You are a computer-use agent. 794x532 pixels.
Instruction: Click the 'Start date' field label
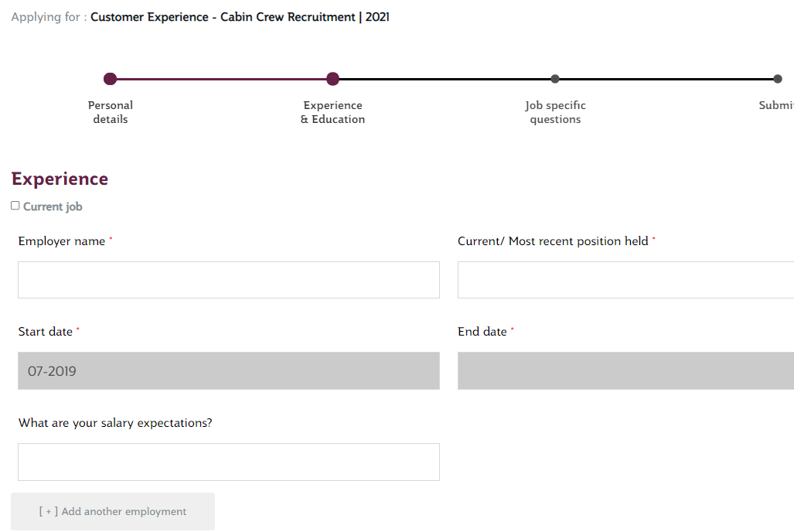coord(46,332)
